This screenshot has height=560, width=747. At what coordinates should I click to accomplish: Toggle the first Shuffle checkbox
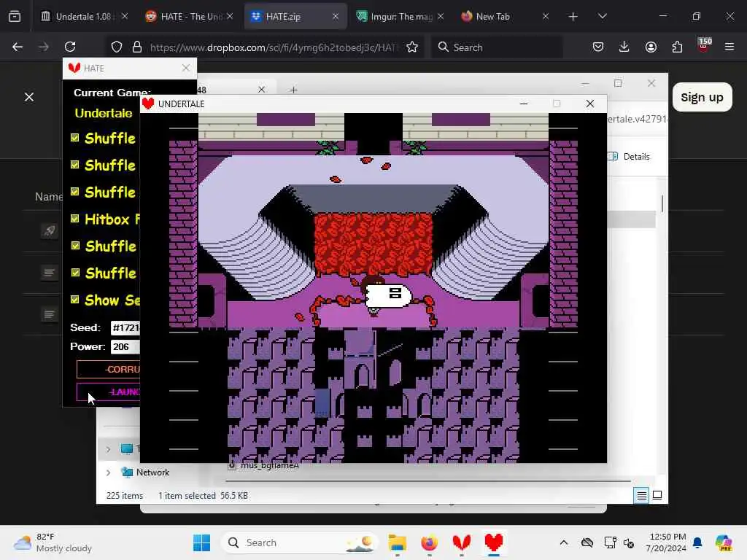[x=75, y=138]
